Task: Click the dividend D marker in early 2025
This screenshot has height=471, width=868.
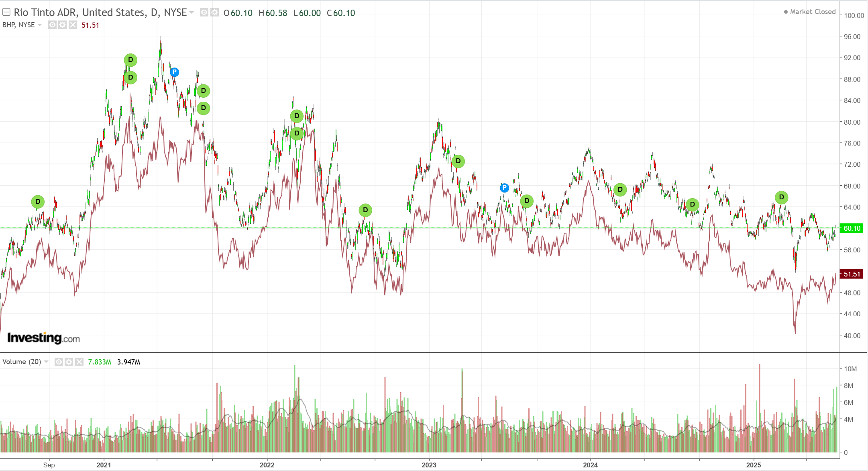Action: pos(781,197)
